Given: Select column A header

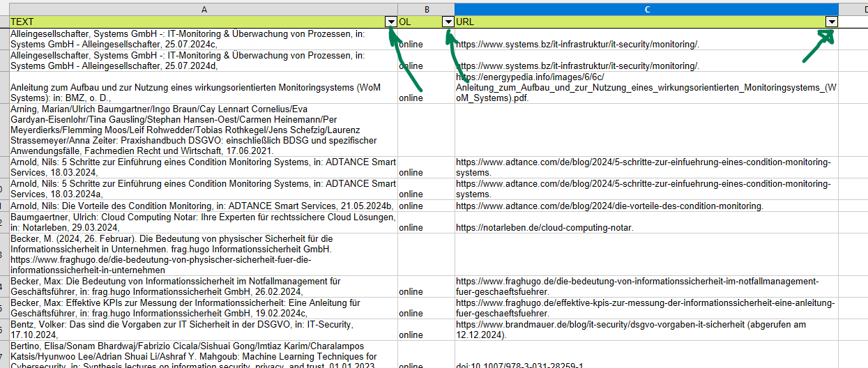Looking at the screenshot, I should click(204, 9).
